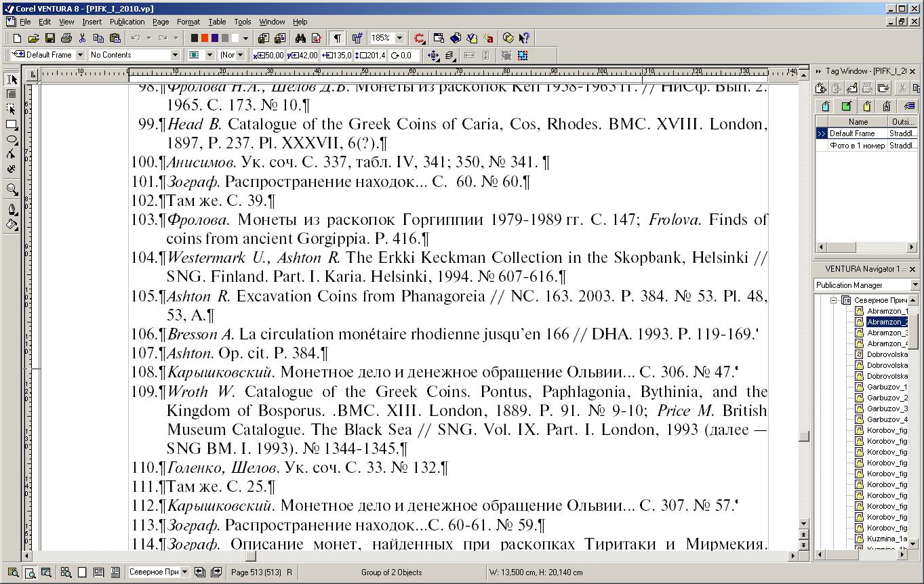The image size is (924, 584).
Task: Select the Rectangle frame tool
Action: click(x=12, y=125)
